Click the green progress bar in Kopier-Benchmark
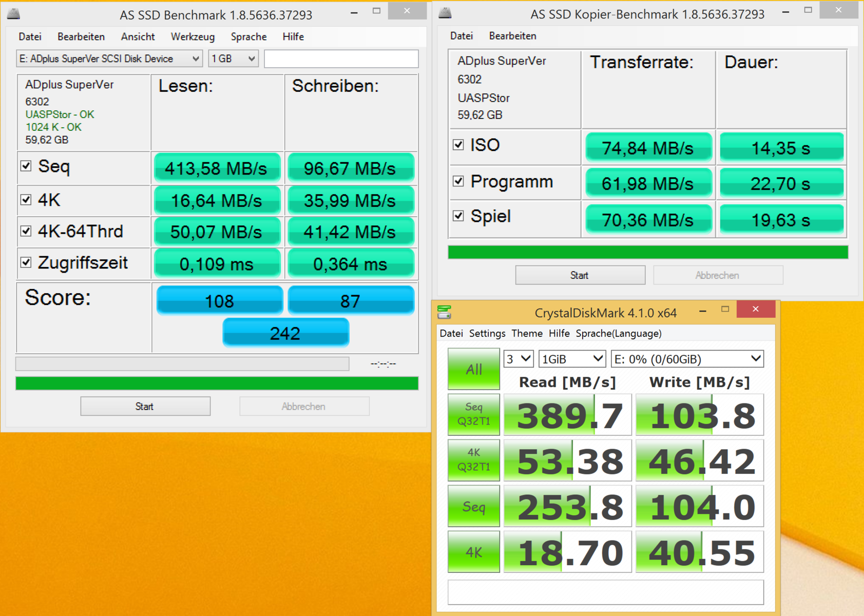Screen dimensions: 864x616 [648, 252]
